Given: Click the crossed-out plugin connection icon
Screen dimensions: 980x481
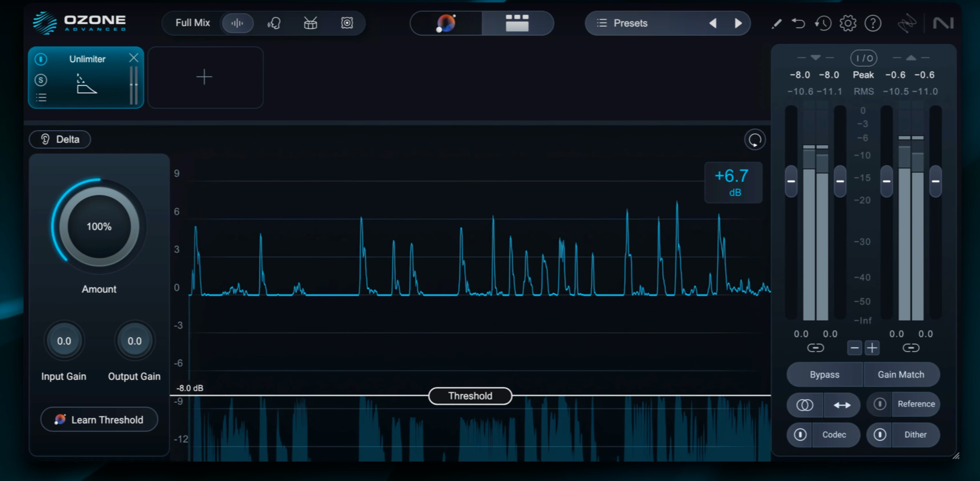Looking at the screenshot, I should pyautogui.click(x=907, y=23).
